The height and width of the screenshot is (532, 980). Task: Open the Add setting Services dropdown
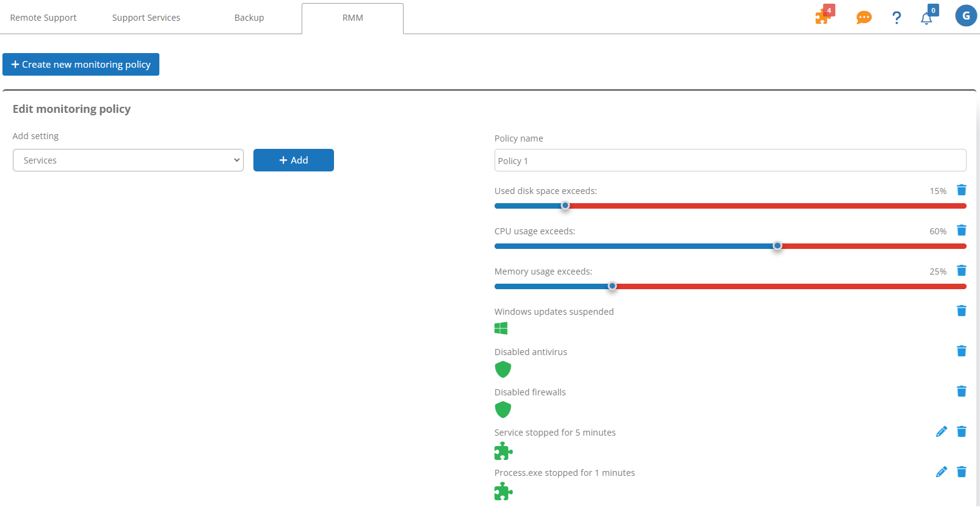[x=128, y=160]
